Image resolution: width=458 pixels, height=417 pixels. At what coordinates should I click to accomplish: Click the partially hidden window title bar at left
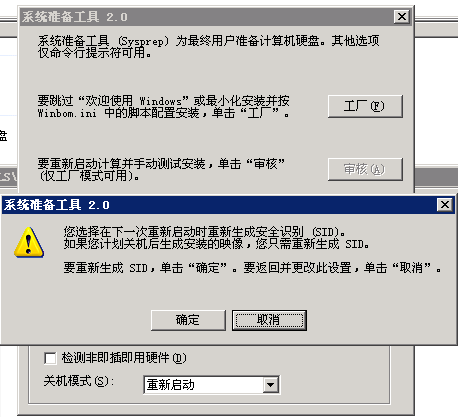point(9,176)
